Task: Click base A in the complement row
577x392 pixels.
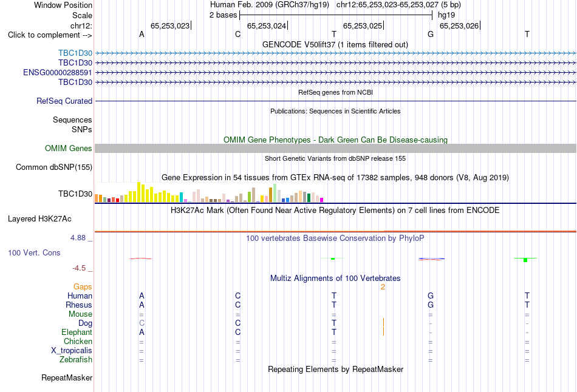Action: coord(142,34)
